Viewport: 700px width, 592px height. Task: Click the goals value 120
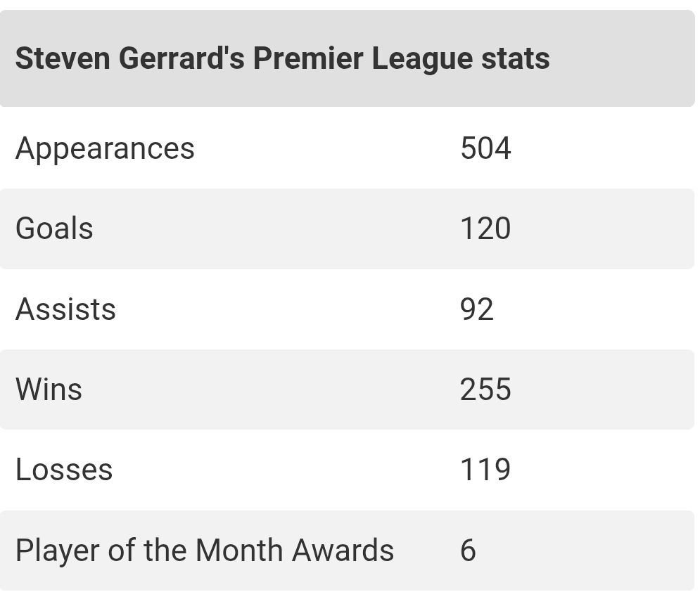coord(485,229)
